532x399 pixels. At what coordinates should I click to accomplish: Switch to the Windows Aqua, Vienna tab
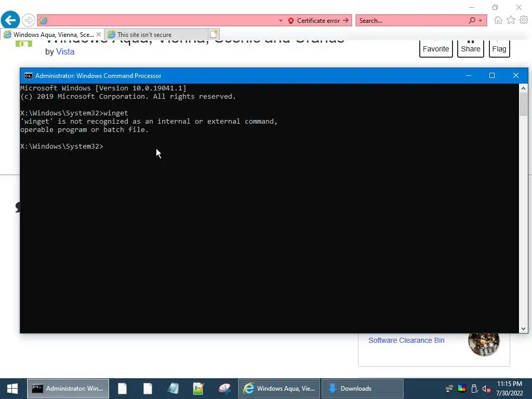(x=52, y=35)
